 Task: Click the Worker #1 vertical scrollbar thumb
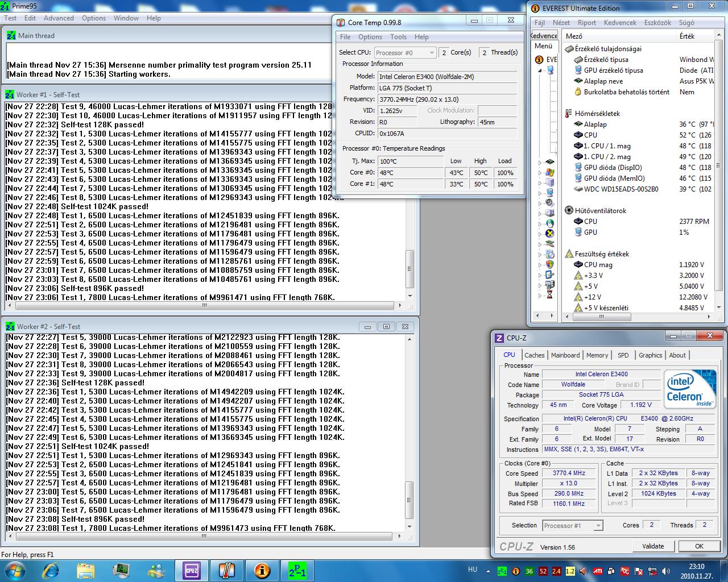coord(409,269)
